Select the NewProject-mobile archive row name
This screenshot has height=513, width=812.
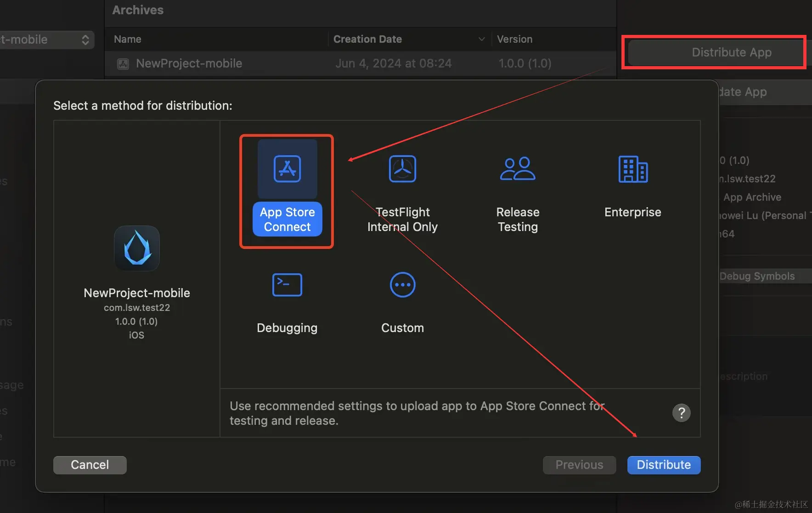point(189,63)
